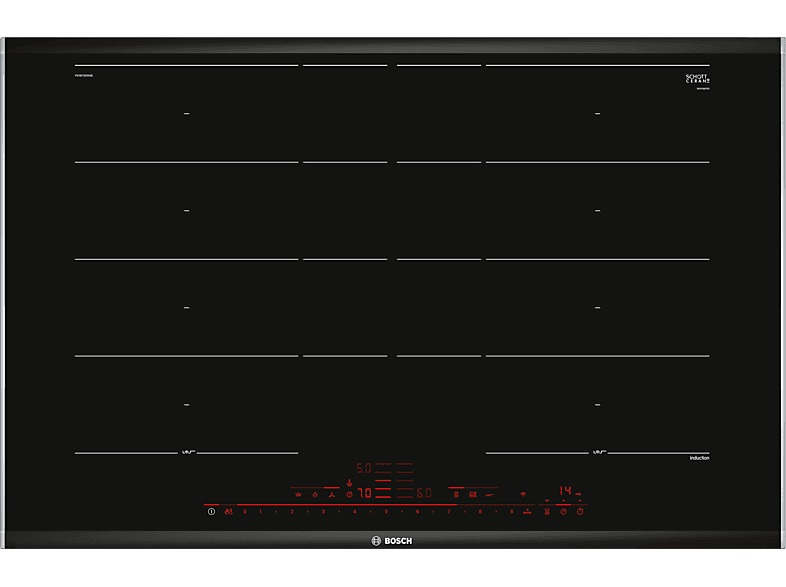Tap the first hood control icon
The image size is (786, 587).
(456, 495)
